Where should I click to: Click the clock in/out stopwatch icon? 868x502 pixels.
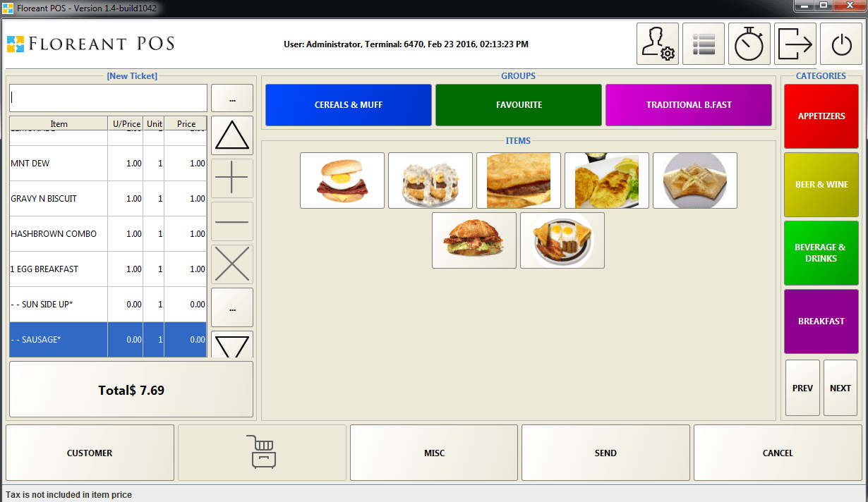749,43
